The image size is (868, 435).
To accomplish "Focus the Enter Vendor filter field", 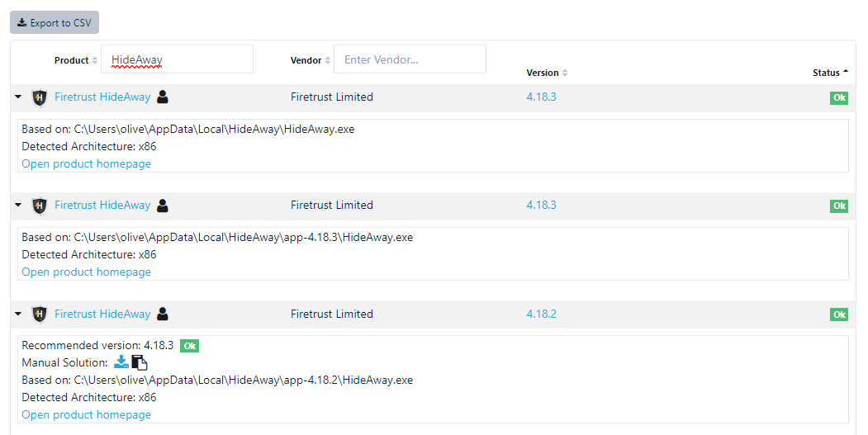I will click(410, 59).
